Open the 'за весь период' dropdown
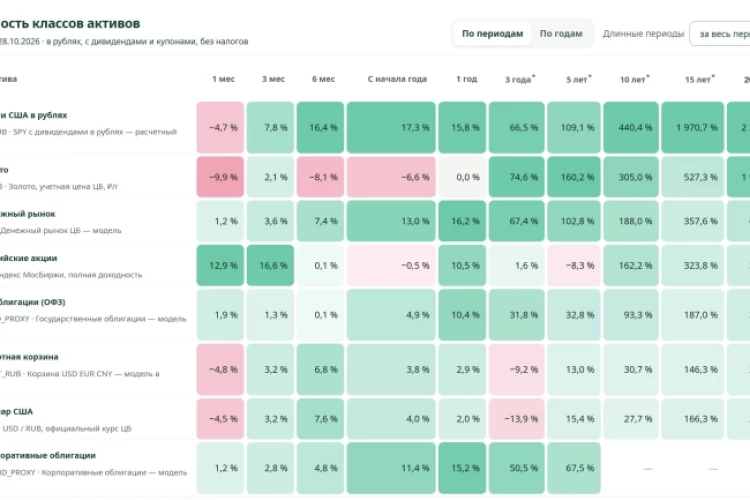The width and height of the screenshot is (750, 500). (x=720, y=34)
